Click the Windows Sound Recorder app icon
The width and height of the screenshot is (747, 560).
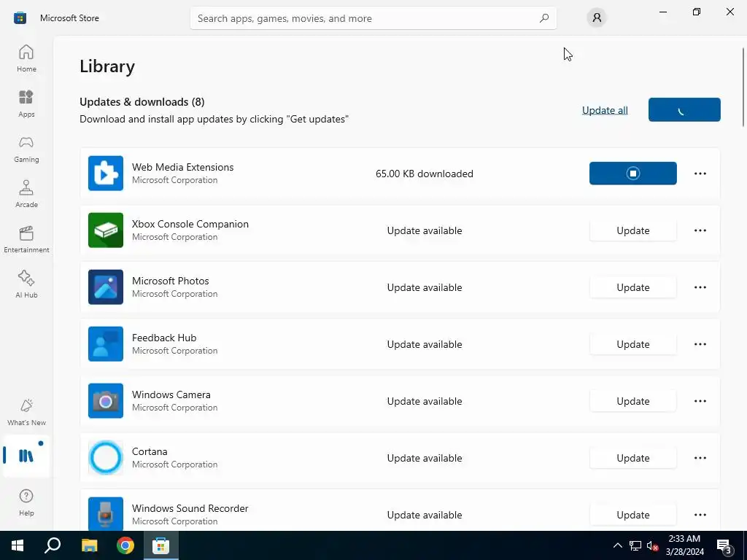[x=106, y=514]
